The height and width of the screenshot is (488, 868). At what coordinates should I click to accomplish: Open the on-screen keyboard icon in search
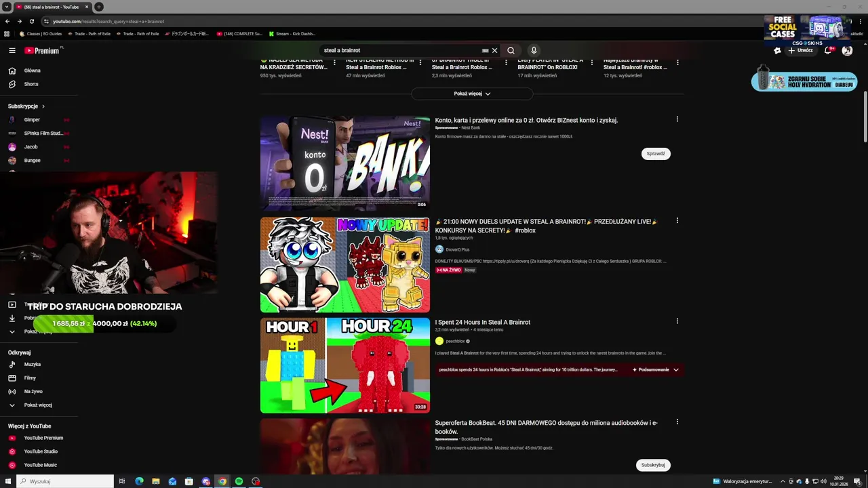tap(485, 50)
